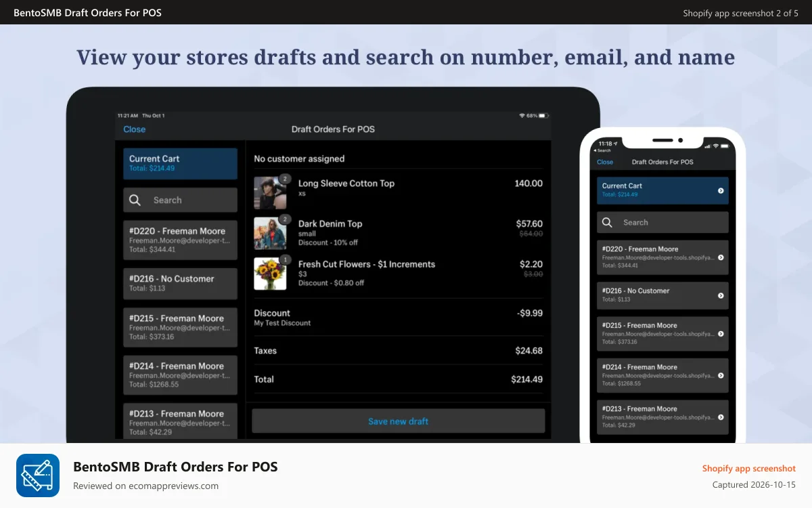Tap the phone back-to-Search link

(x=604, y=150)
